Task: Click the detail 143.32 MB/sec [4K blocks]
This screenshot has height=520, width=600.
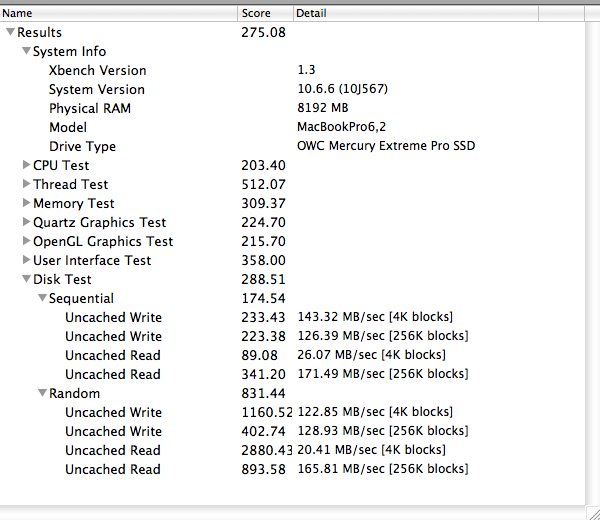Action: [x=375, y=317]
